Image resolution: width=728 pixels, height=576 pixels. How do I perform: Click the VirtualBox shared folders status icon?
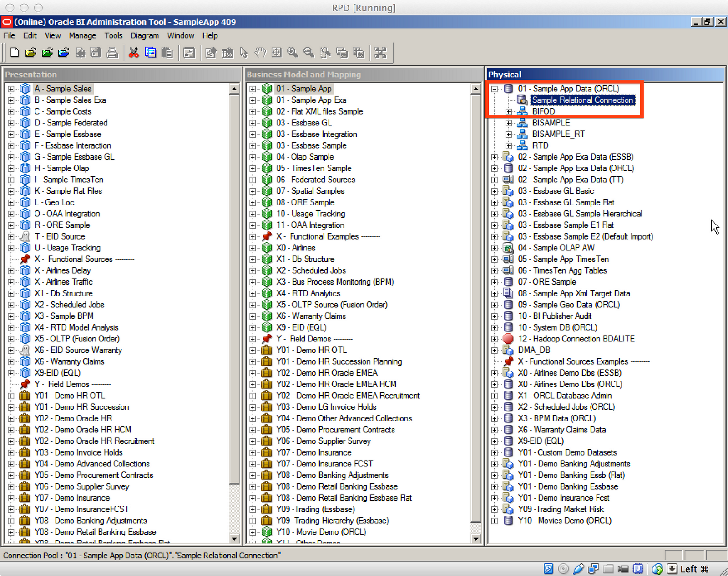point(608,569)
